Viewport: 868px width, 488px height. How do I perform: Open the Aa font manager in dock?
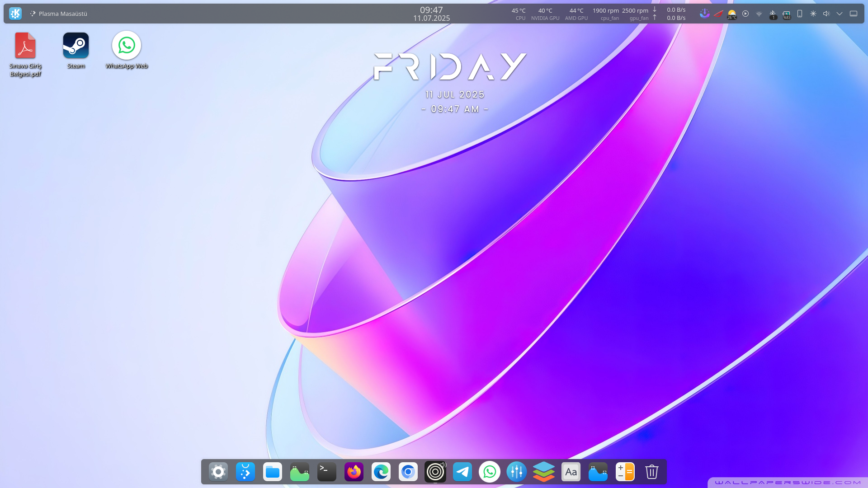point(571,472)
